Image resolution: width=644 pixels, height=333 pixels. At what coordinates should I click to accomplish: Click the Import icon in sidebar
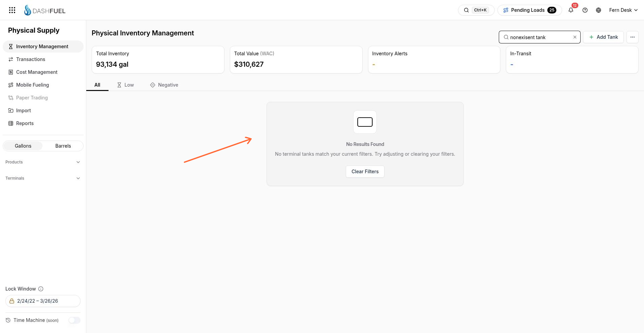click(11, 111)
